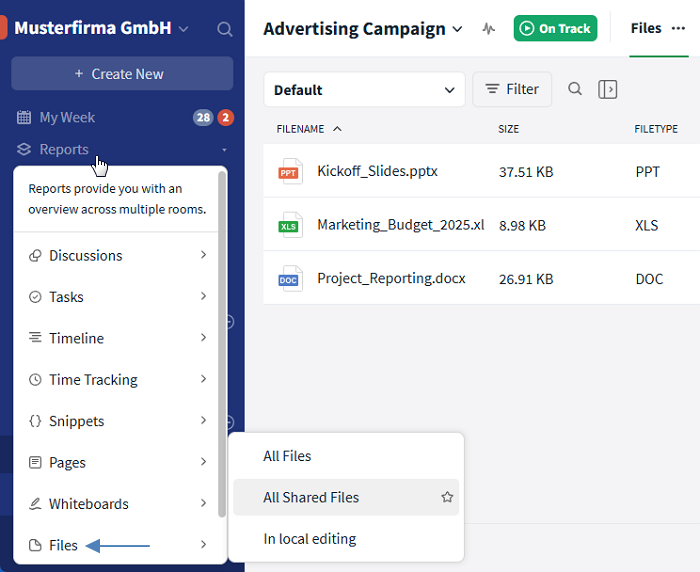700x572 pixels.
Task: Click the files list search magnifier icon
Action: coord(575,89)
